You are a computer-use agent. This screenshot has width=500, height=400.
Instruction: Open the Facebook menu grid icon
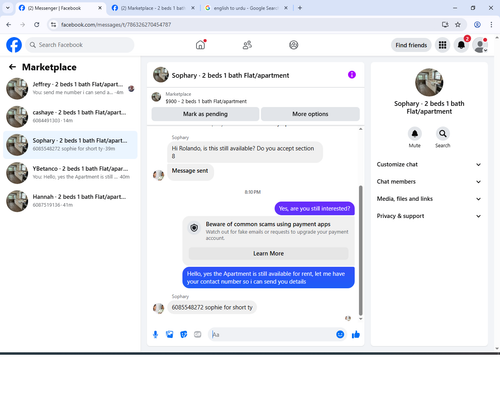pos(442,45)
